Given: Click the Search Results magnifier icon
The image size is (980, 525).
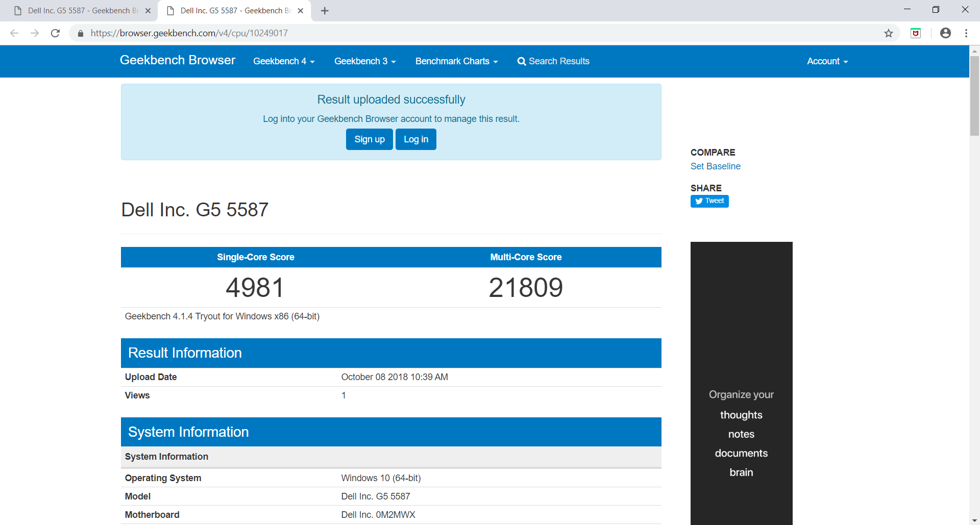Looking at the screenshot, I should (521, 61).
